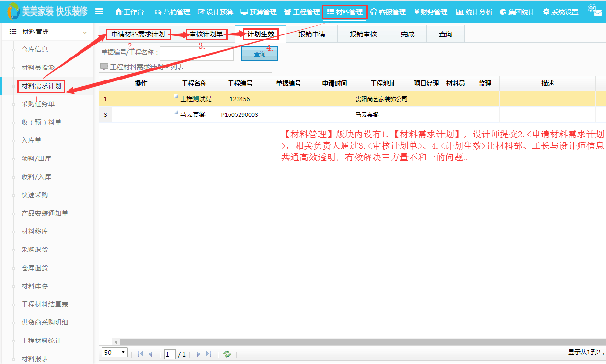
Task: Click the page number input box
Action: (x=170, y=354)
